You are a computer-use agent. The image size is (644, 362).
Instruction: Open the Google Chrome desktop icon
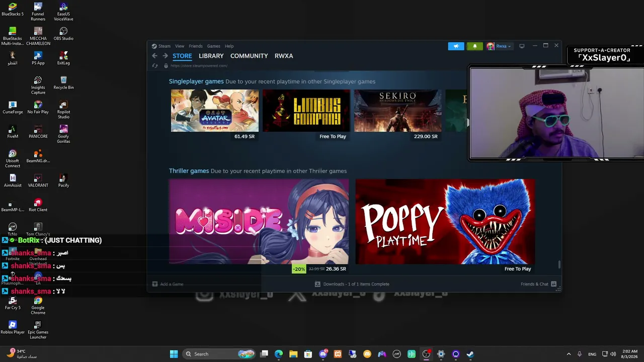coord(38,306)
